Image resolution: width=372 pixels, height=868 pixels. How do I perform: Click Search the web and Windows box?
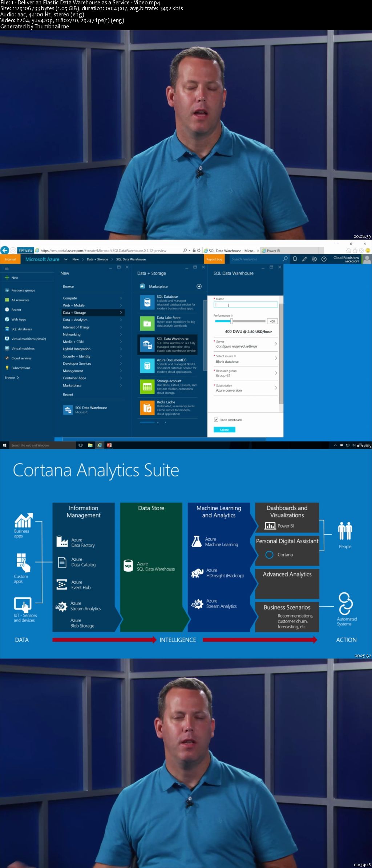(x=43, y=445)
